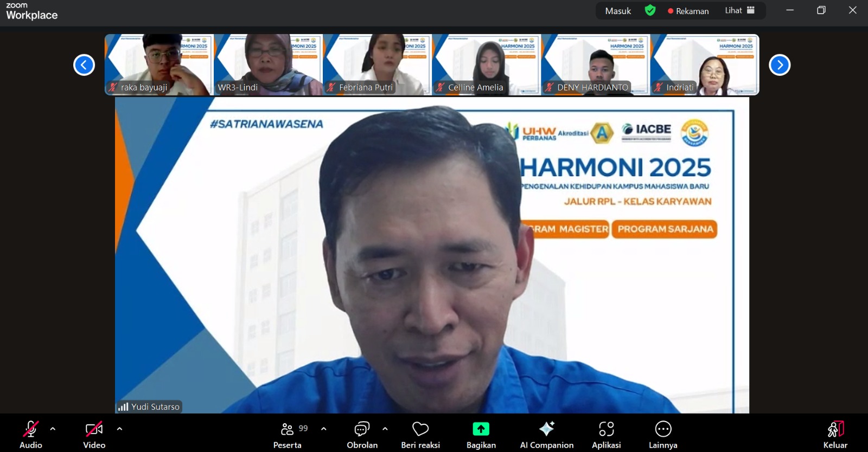
Task: Expand Obrolan options arrow
Action: point(385,429)
